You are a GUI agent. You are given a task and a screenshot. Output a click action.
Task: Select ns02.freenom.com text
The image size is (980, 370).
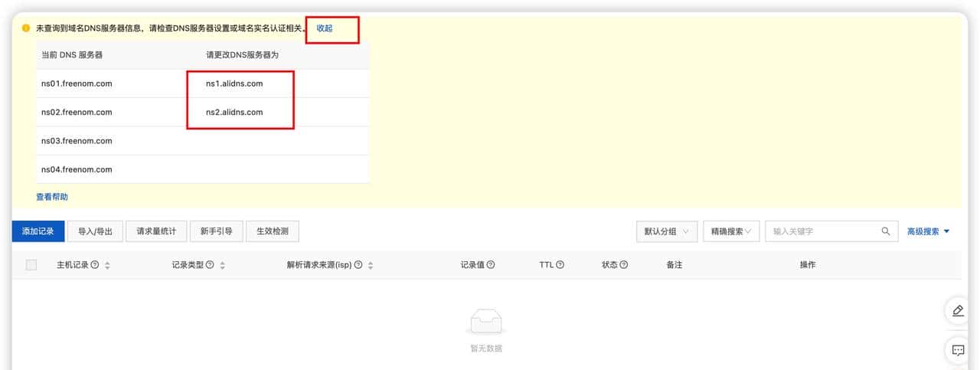(x=77, y=112)
